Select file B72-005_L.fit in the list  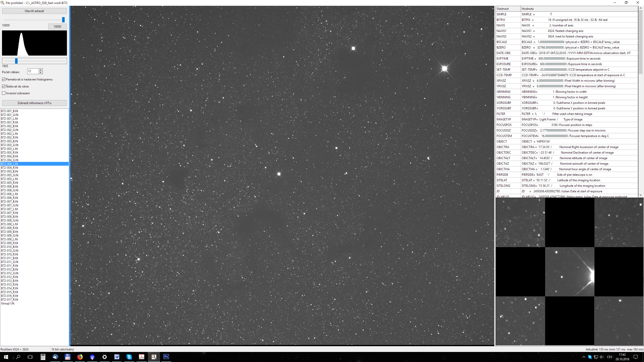coord(10,179)
